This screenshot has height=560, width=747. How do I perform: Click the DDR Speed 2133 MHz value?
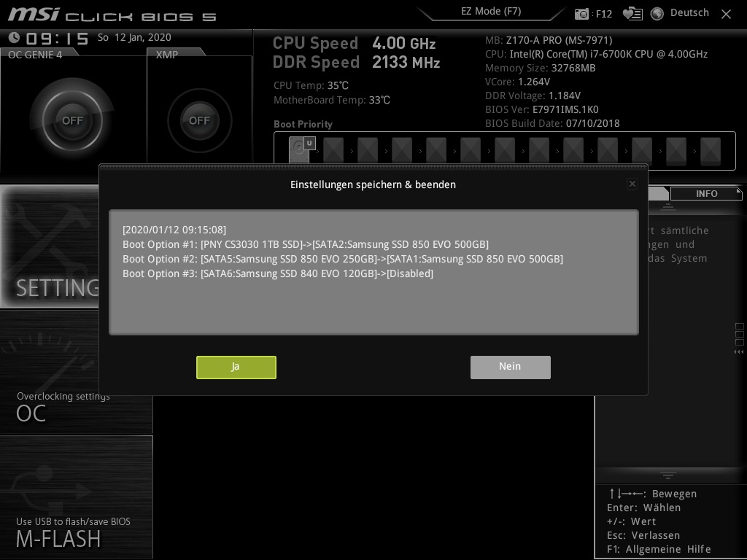(x=406, y=63)
